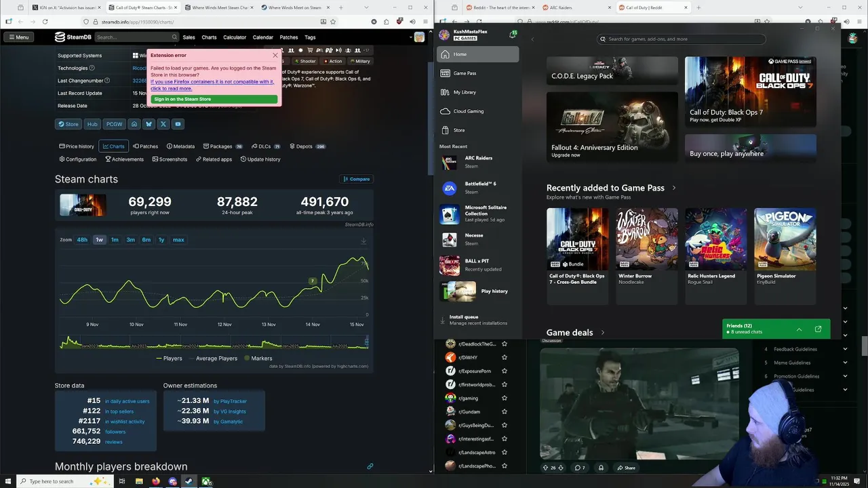
Task: Set chart zoom to max
Action: coord(178,240)
